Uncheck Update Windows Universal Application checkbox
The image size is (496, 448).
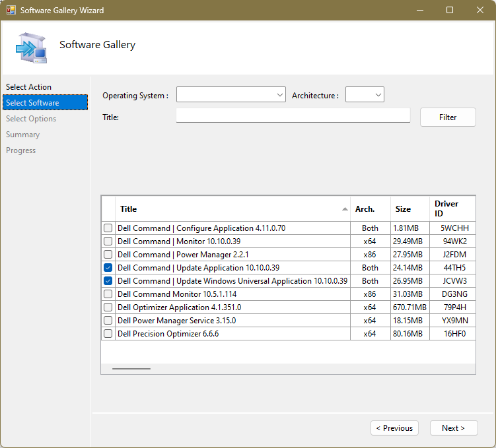coord(108,280)
